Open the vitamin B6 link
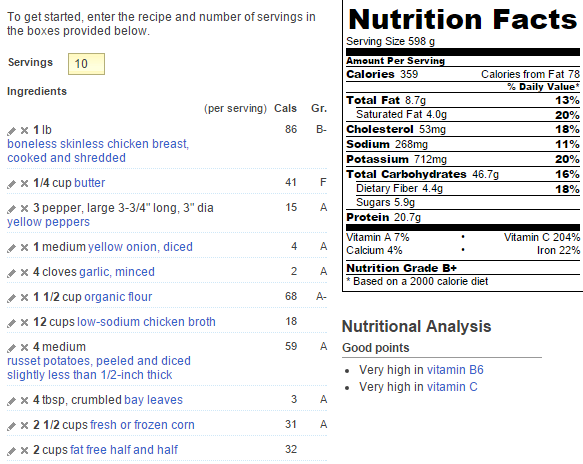Viewport: 583px width, 464px height. tap(455, 370)
